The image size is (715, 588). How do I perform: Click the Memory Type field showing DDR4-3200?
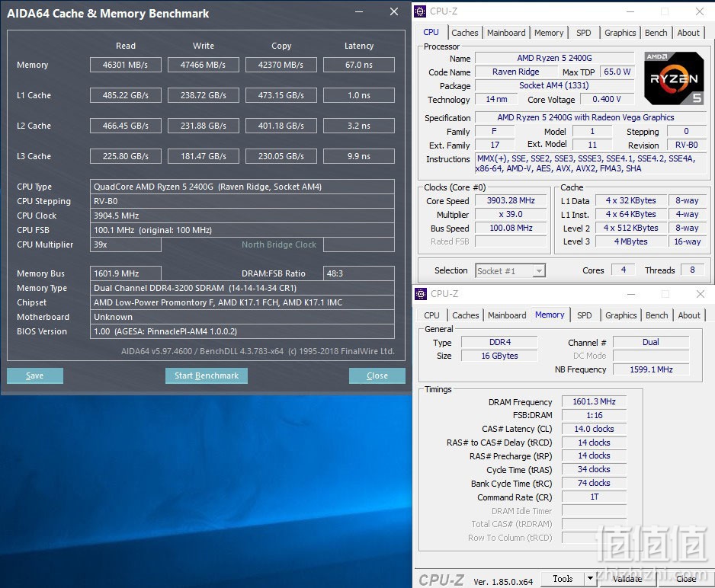(x=242, y=288)
